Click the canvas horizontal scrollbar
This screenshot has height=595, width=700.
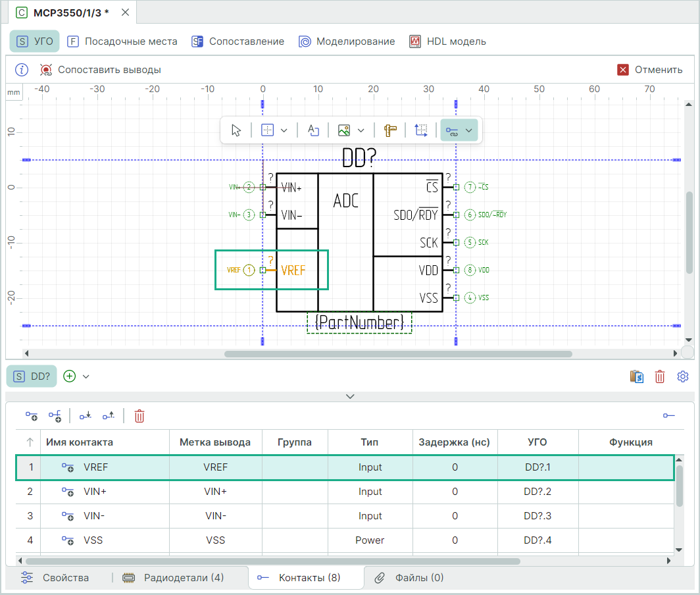(x=398, y=353)
